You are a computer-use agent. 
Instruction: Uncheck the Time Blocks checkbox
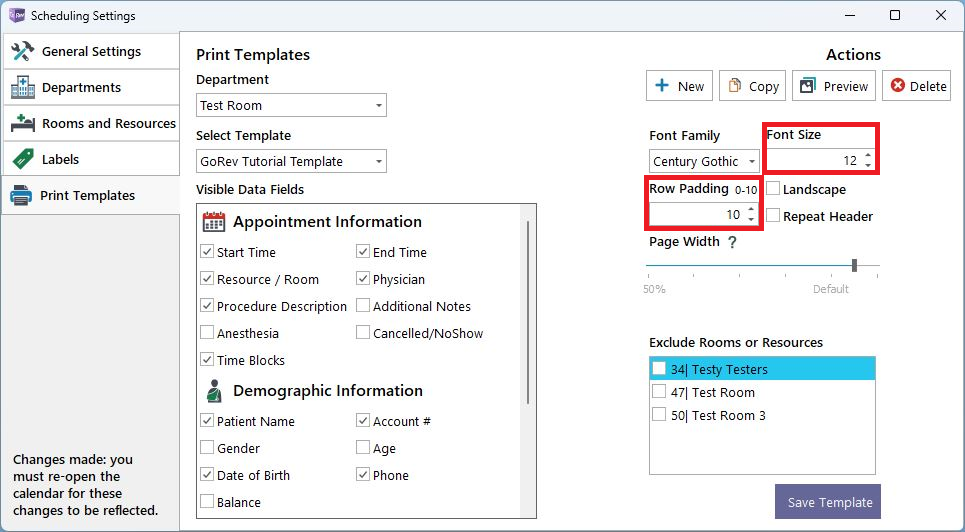click(207, 360)
